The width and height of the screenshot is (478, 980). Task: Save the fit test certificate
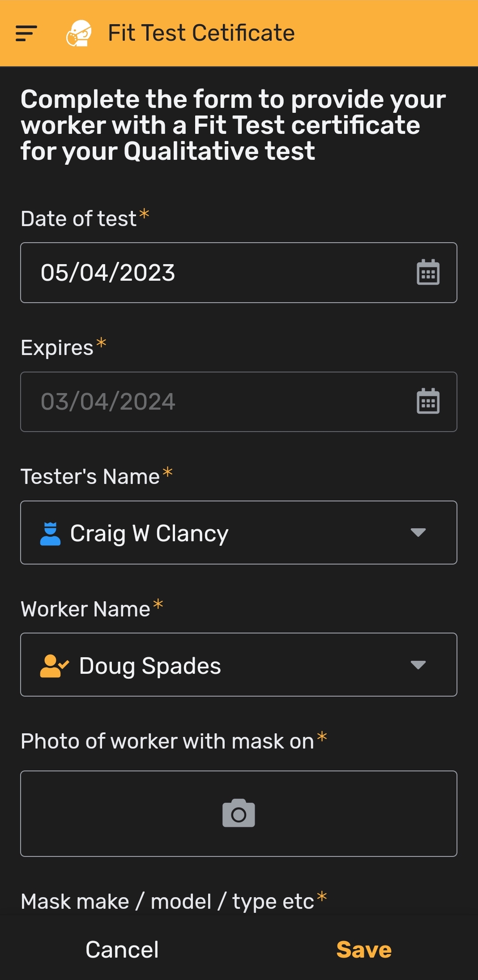click(x=364, y=950)
